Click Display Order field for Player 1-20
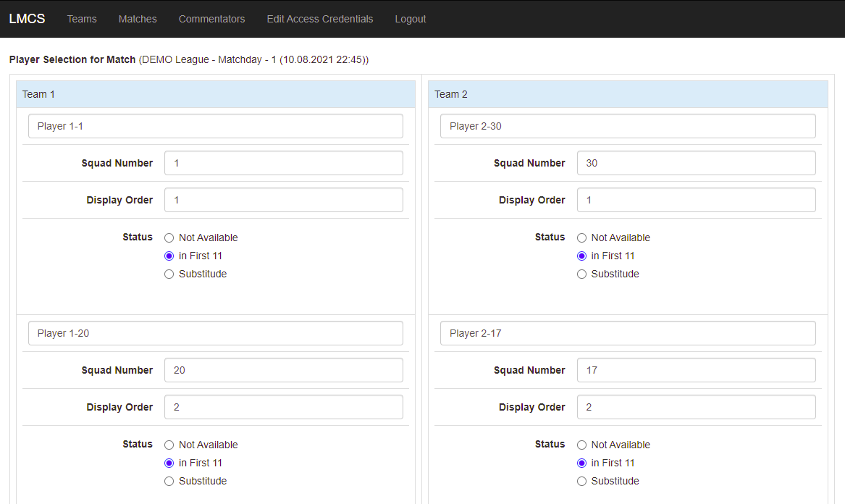The width and height of the screenshot is (845, 504). tap(283, 407)
